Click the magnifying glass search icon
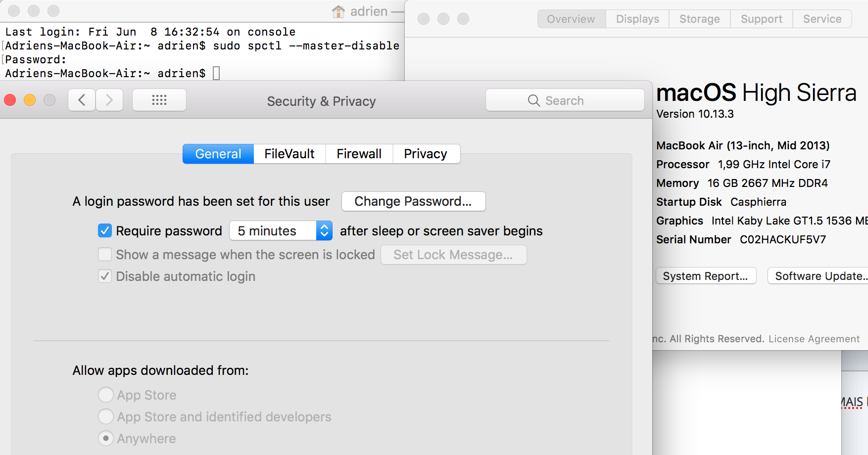The image size is (868, 455). tap(533, 100)
